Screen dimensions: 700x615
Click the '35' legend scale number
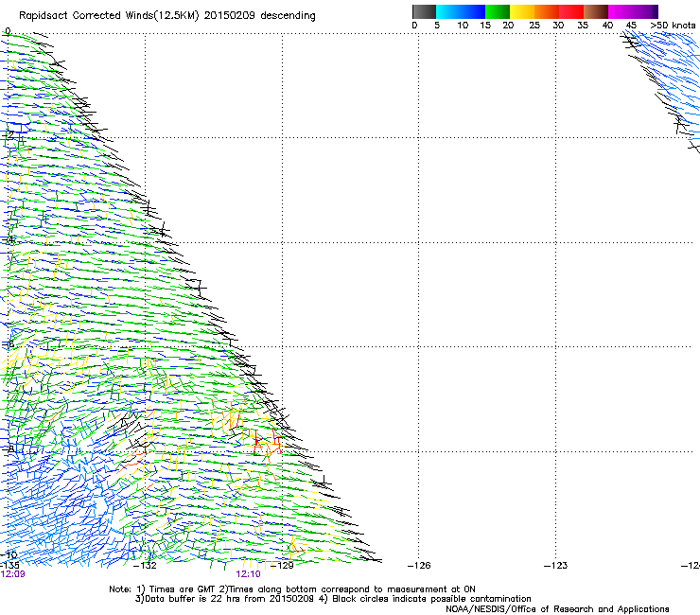(583, 26)
